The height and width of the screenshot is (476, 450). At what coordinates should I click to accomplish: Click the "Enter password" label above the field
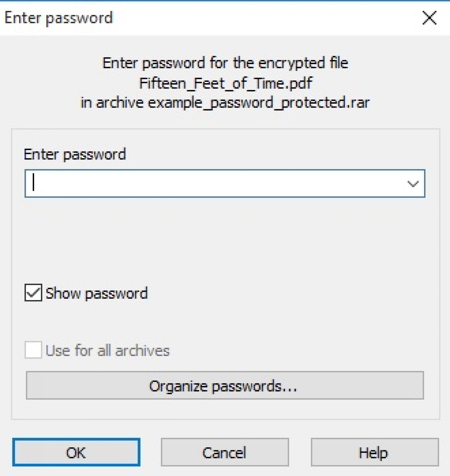pos(75,154)
